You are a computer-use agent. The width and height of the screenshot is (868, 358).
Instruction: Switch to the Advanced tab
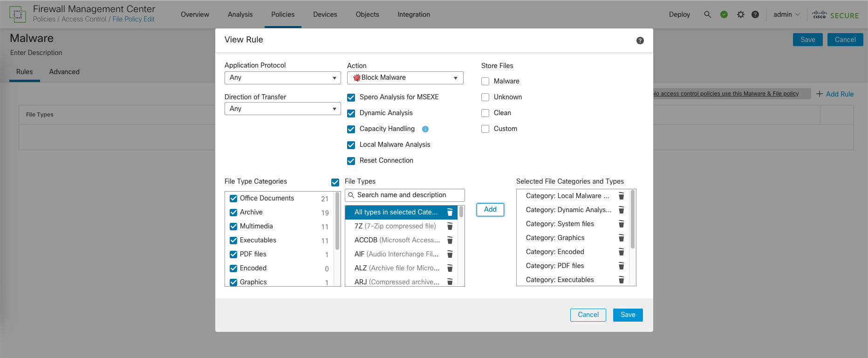pos(64,72)
